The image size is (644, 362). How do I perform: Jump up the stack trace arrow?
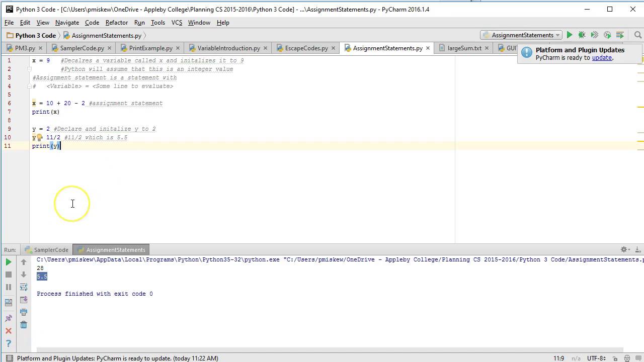pyautogui.click(x=24, y=262)
